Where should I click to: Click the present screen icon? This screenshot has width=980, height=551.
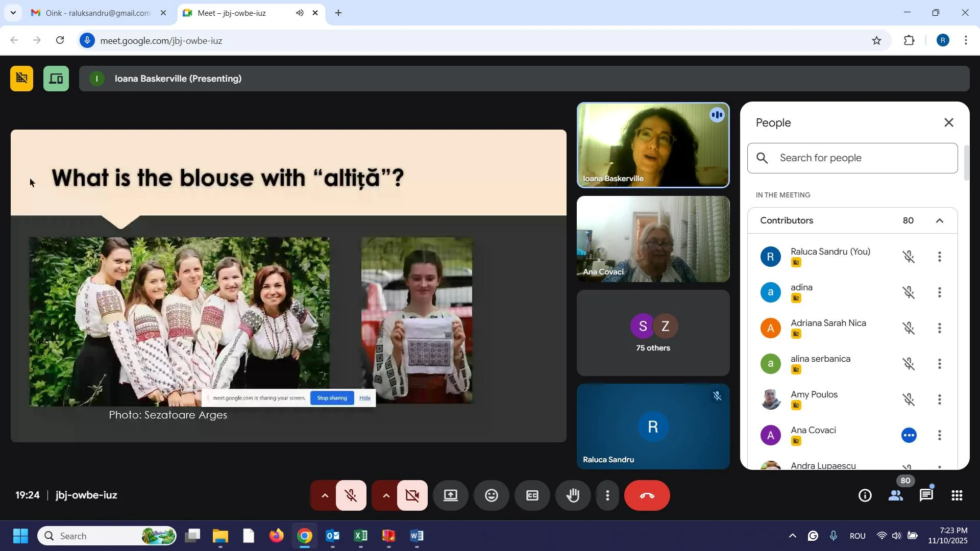(x=450, y=496)
